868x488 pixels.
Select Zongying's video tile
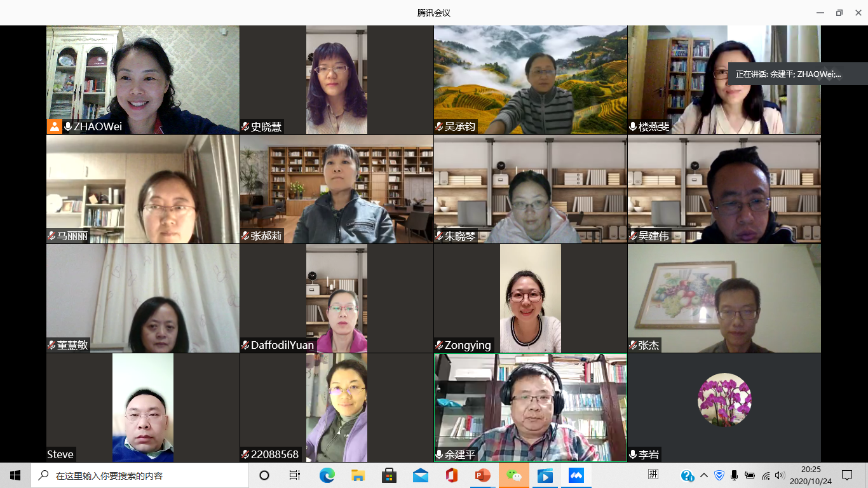(530, 299)
